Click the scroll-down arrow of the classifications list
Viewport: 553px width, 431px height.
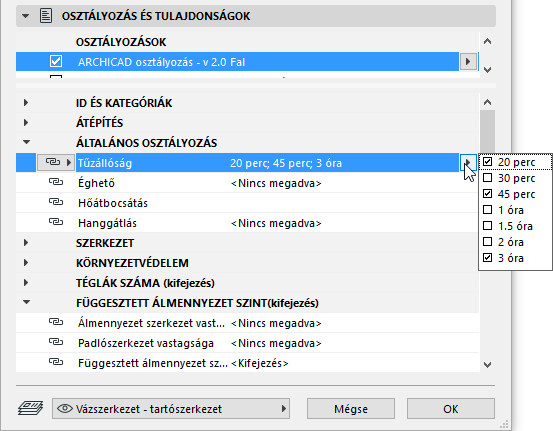(x=487, y=69)
